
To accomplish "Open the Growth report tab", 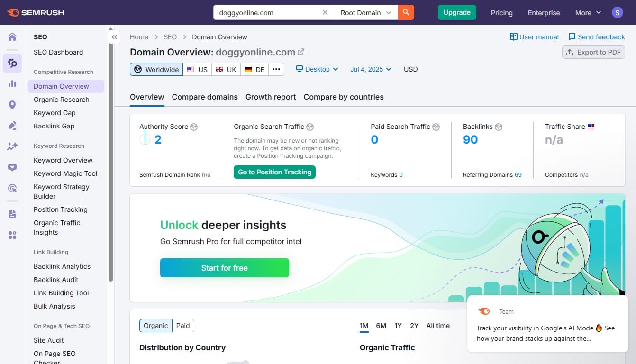I will [271, 97].
